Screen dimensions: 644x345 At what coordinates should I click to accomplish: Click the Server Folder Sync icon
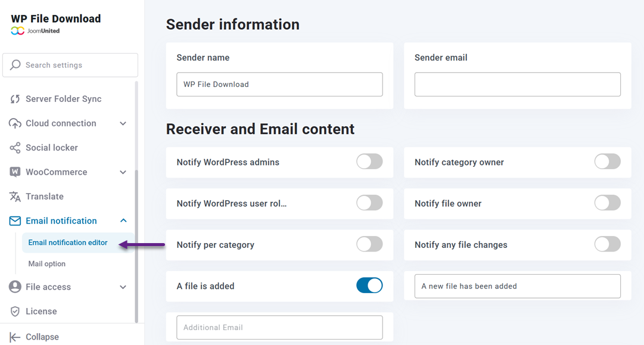tap(15, 99)
